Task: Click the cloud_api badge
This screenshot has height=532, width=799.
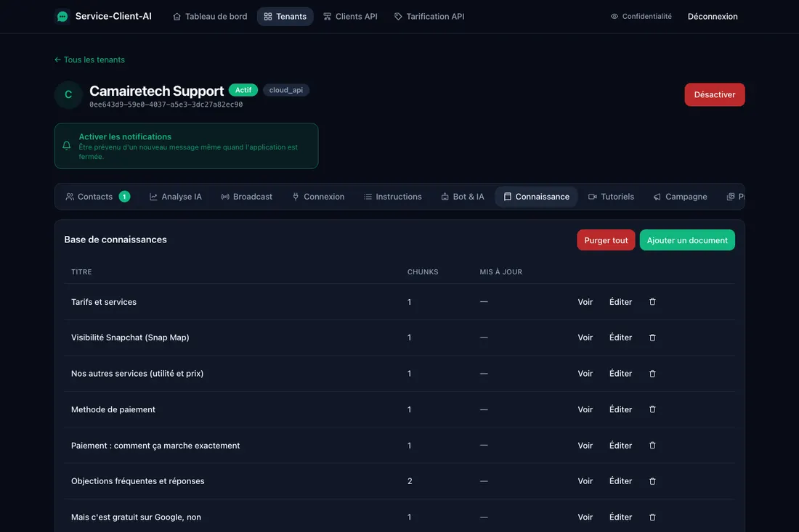Action: (x=286, y=90)
